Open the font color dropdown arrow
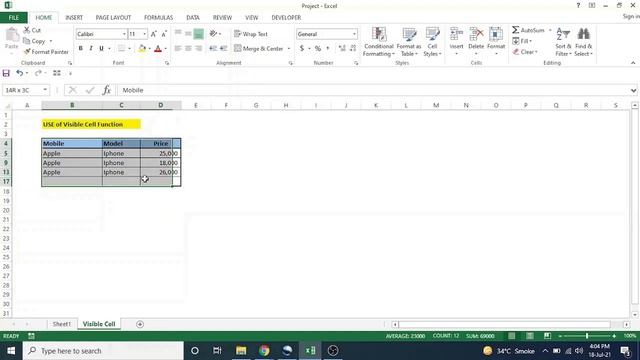640x360 pixels. click(x=165, y=49)
